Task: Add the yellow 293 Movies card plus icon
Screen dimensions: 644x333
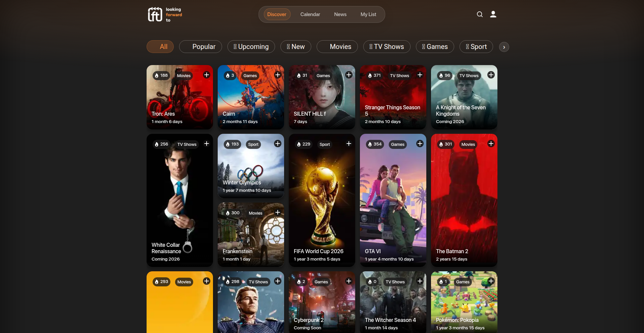Action: pos(207,281)
